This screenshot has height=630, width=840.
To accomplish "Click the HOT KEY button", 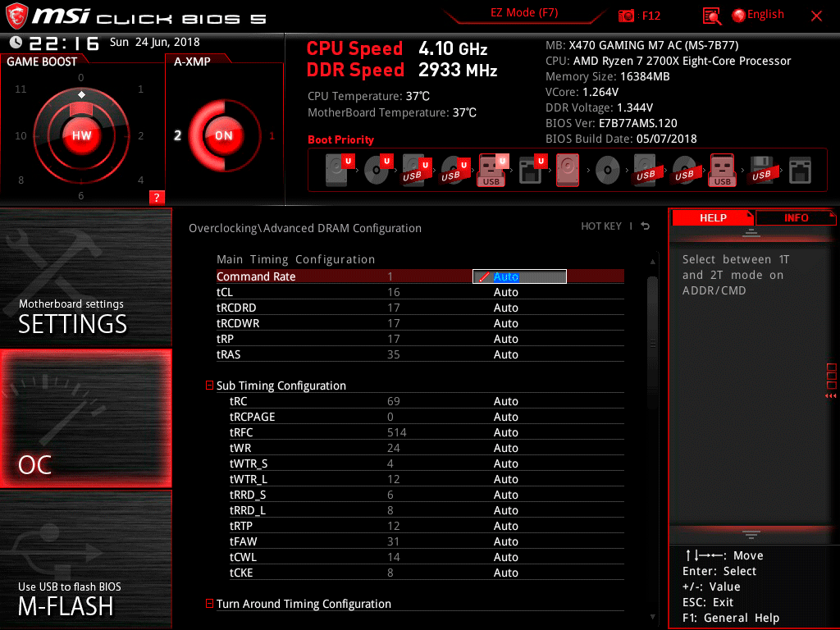I will (x=601, y=226).
